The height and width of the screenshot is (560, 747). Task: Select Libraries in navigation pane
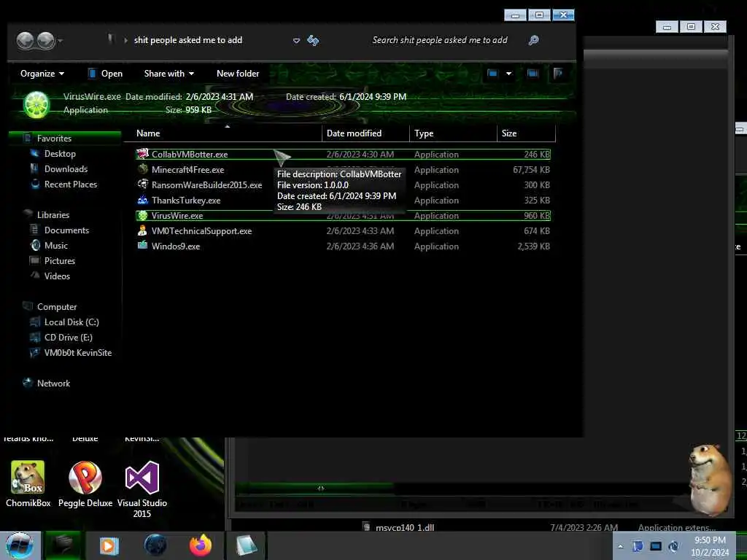point(53,215)
